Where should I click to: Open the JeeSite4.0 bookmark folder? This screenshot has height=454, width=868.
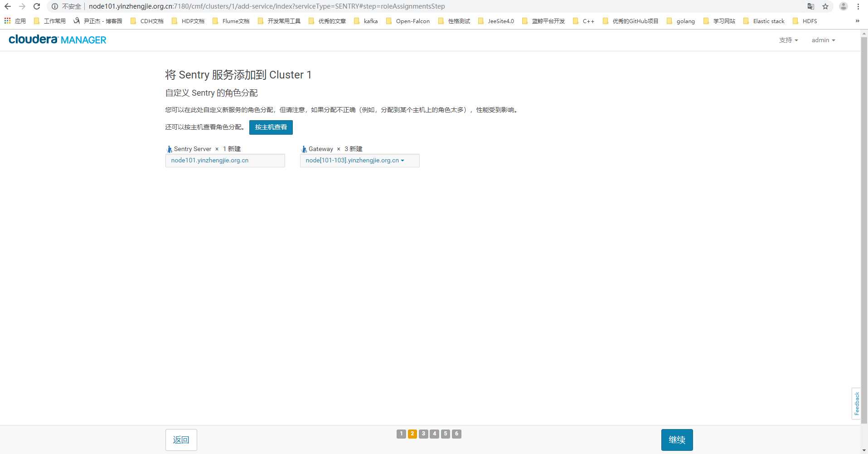click(x=496, y=21)
